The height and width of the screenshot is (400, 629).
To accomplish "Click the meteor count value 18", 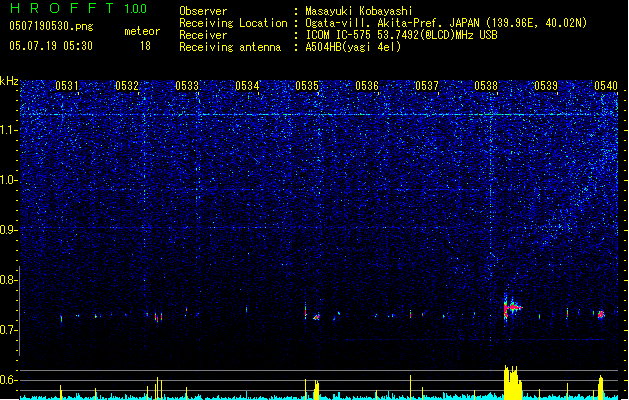I will [145, 46].
